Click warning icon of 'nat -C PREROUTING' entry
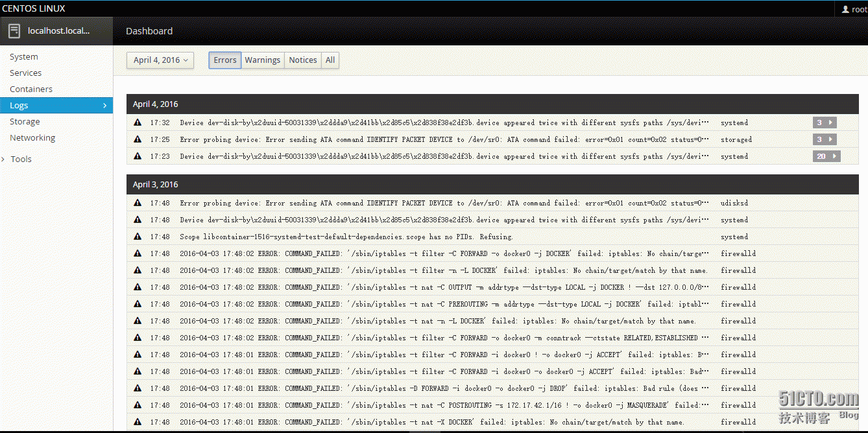Viewport: 868px width, 433px height. tap(138, 304)
